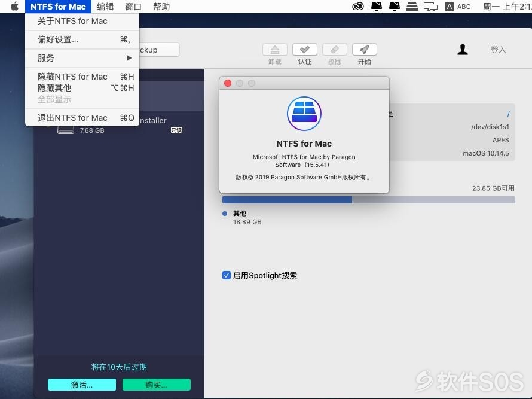The height and width of the screenshot is (399, 532).
Task: Click the mount point slash link
Action: coord(508,114)
